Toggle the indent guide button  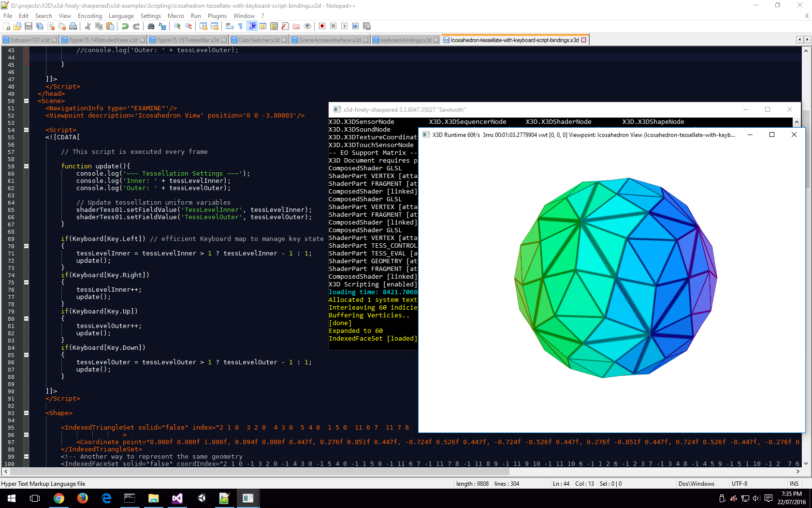(x=252, y=26)
